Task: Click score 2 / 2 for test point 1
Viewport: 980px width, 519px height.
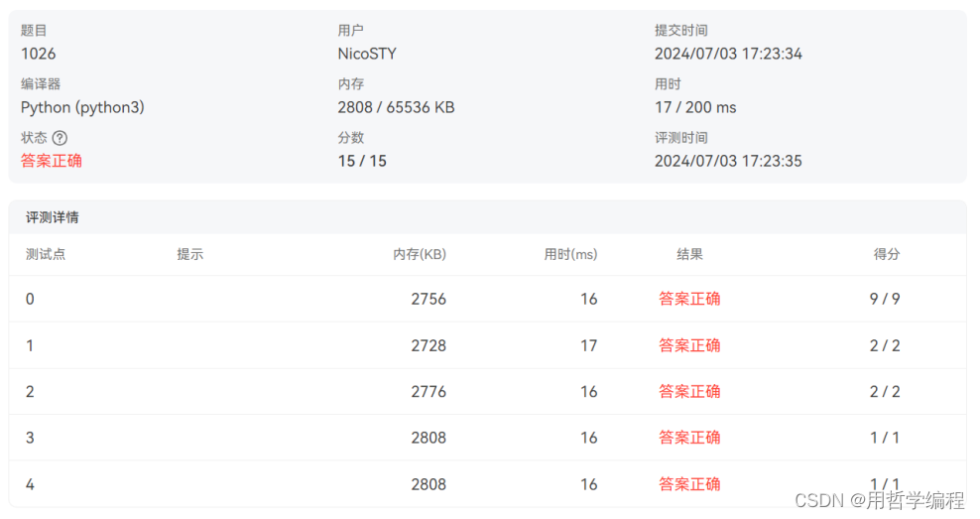Action: [885, 345]
